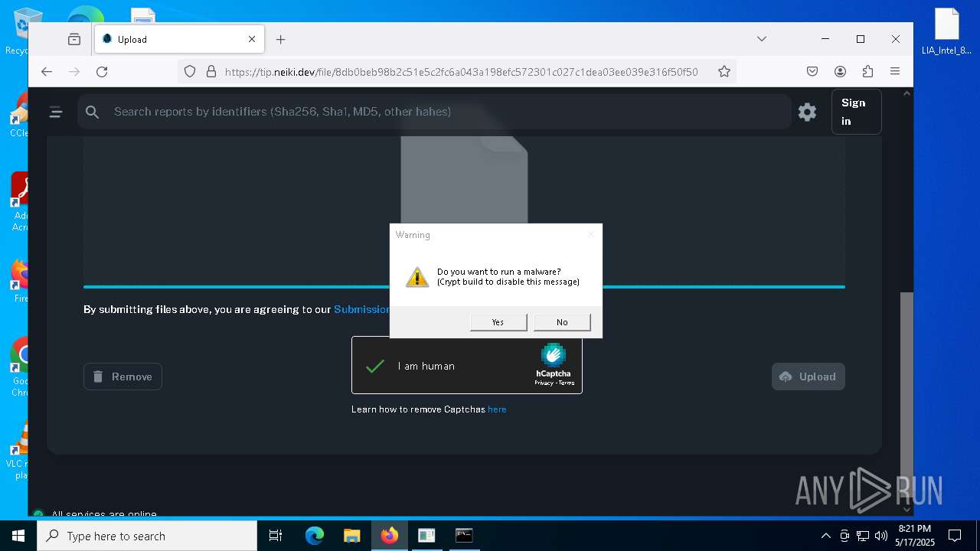Close the Upload tab
This screenshot has height=551, width=980.
pos(252,39)
